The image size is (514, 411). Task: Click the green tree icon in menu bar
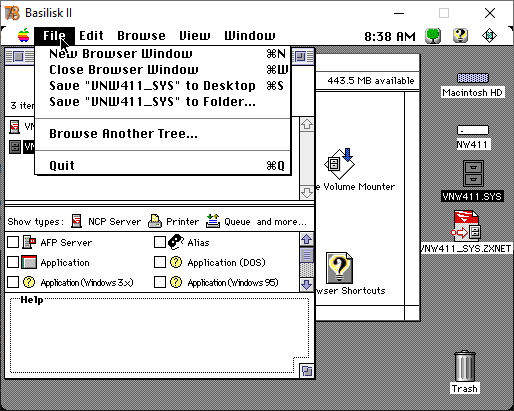[x=433, y=36]
